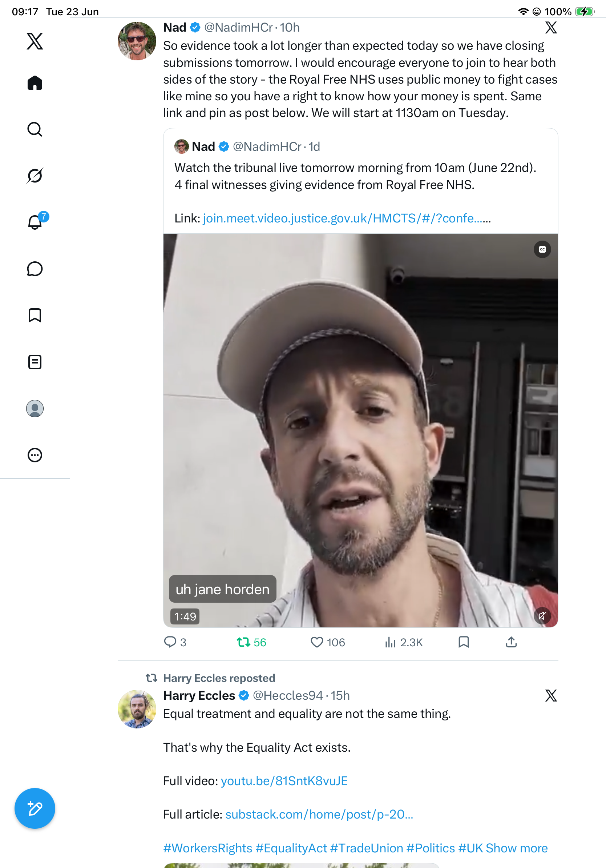Play the video of man in cap
606x868 pixels.
360,430
